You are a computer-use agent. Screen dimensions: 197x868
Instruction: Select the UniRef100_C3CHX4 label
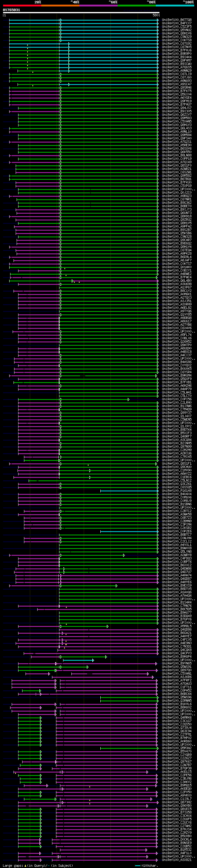(x=177, y=815)
